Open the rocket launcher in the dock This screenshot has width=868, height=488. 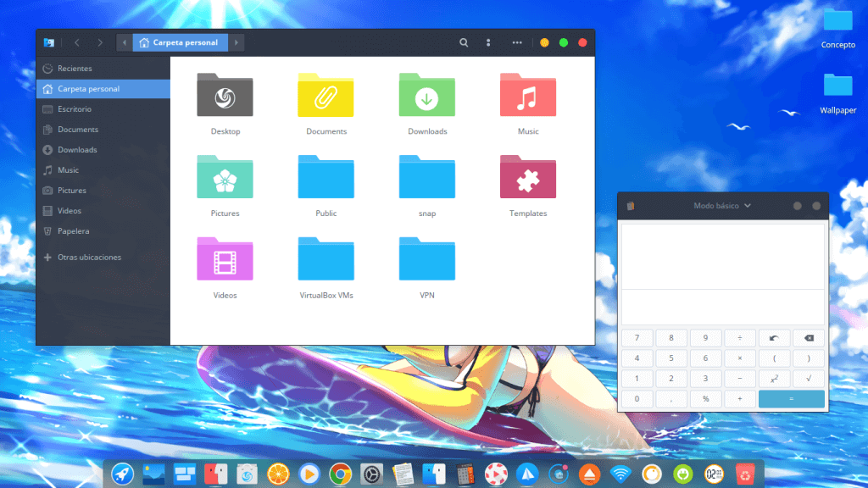point(122,474)
